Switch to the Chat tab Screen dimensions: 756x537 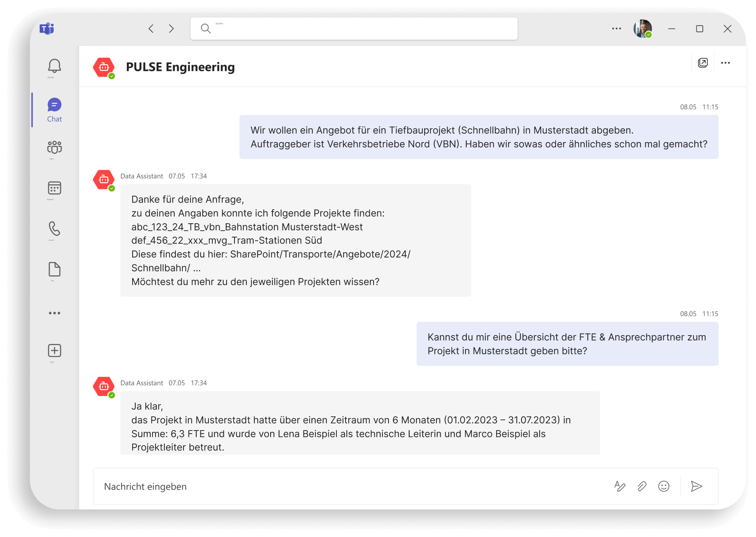coord(54,110)
